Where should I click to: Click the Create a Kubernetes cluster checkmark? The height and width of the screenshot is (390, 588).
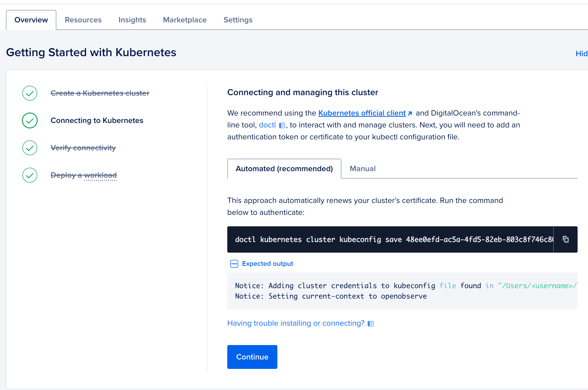pos(30,93)
